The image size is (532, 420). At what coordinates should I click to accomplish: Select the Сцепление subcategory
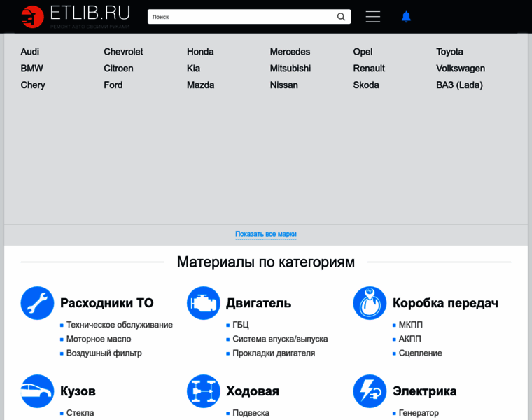point(421,353)
